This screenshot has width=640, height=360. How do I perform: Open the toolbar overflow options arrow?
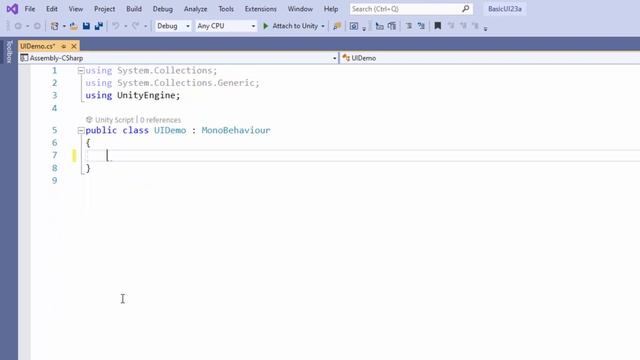485,29
